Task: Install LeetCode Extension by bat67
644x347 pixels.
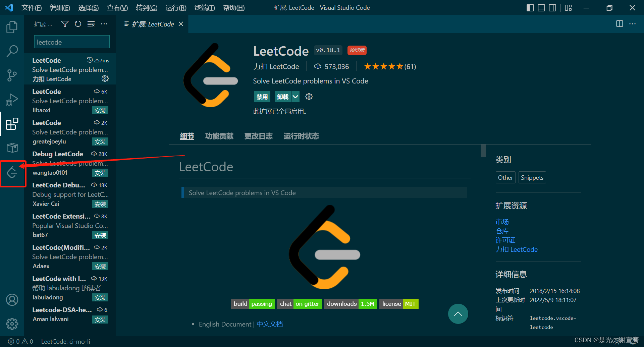Action: [x=100, y=235]
